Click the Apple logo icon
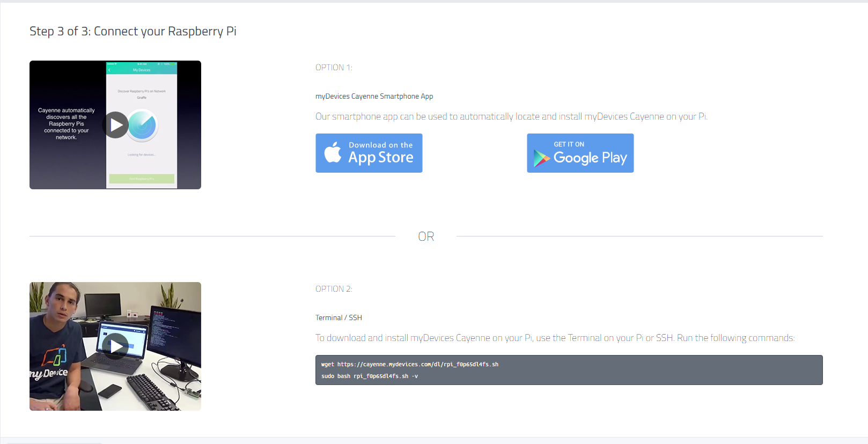This screenshot has height=444, width=868. (x=333, y=152)
